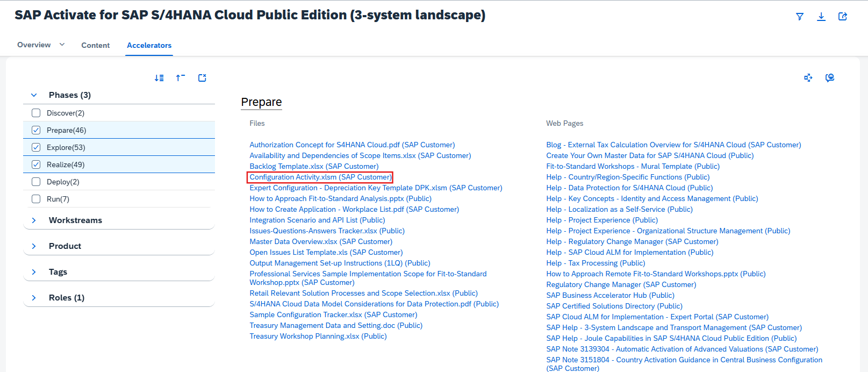Open Issues-Questions-Answers Tracker.xlsx link
The height and width of the screenshot is (372, 868).
click(327, 231)
